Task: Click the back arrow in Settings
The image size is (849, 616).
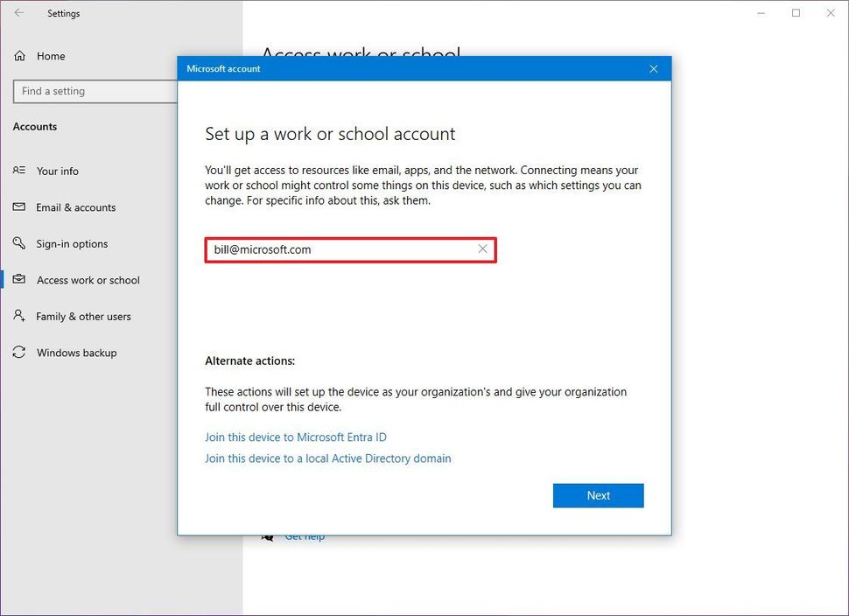Action: pos(19,13)
